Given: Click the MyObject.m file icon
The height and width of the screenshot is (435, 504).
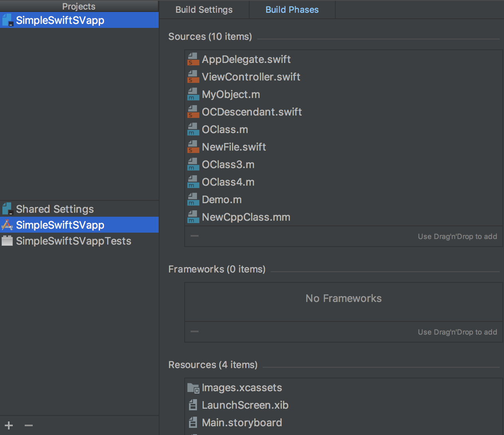Looking at the screenshot, I should point(193,94).
